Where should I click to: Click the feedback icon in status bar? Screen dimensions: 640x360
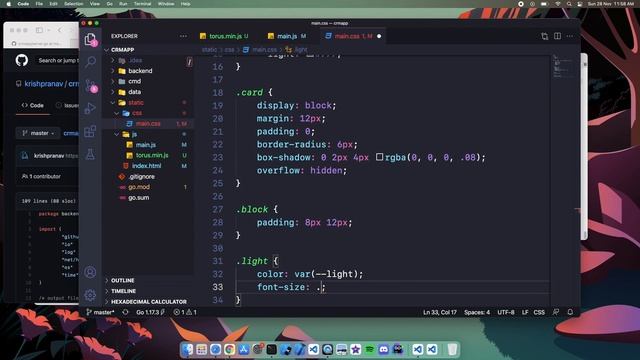556,312
